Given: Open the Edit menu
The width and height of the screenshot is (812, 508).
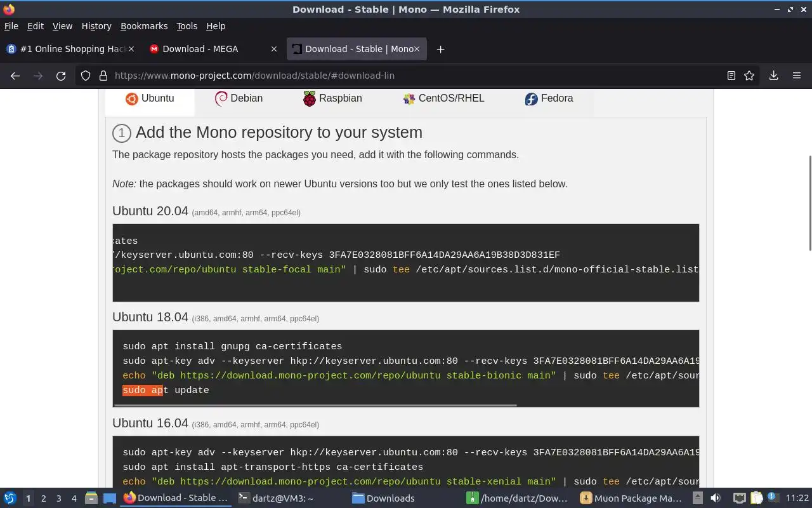Looking at the screenshot, I should pyautogui.click(x=36, y=26).
